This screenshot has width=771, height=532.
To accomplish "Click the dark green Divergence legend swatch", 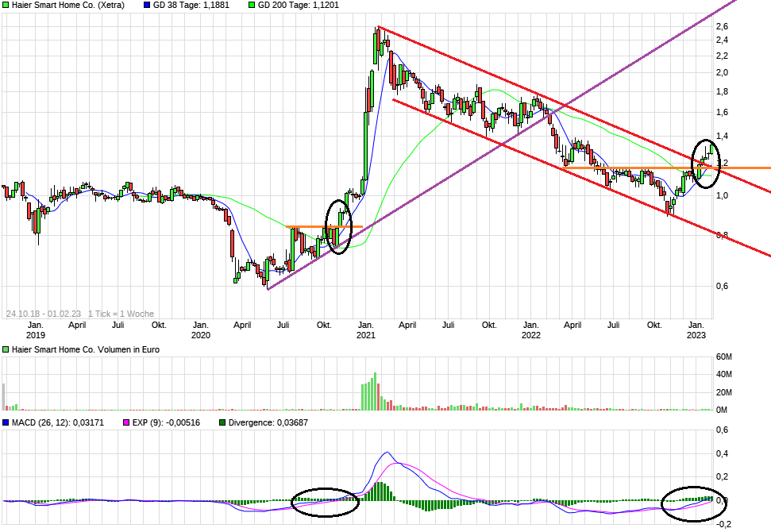I will pos(222,422).
